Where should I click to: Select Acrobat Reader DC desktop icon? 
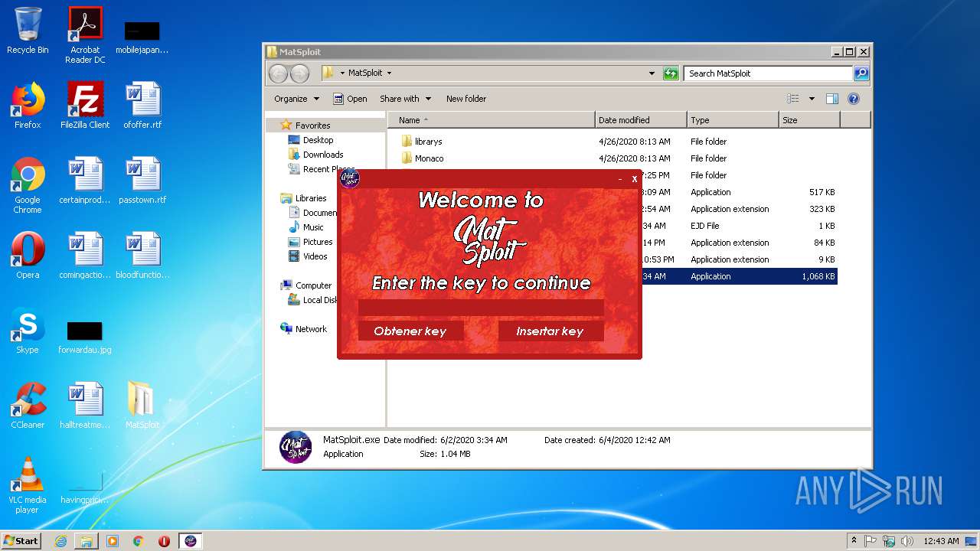pyautogui.click(x=85, y=35)
